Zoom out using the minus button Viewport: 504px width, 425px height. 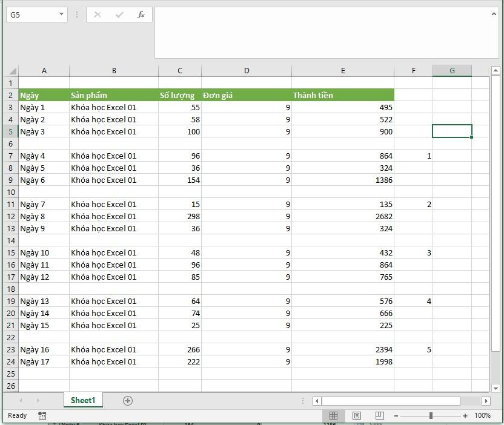[397, 416]
